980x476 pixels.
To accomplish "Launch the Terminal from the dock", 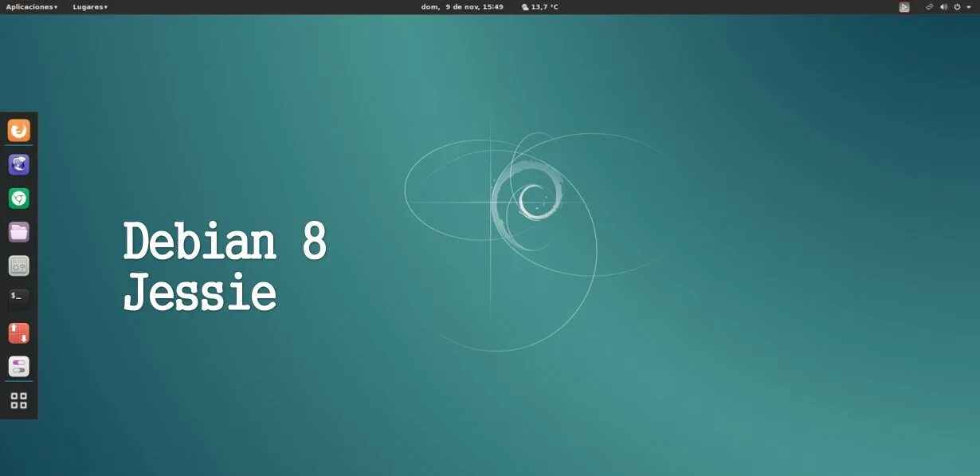I will tap(19, 299).
